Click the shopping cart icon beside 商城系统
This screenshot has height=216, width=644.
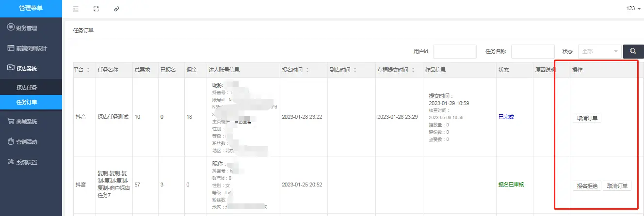point(11,122)
